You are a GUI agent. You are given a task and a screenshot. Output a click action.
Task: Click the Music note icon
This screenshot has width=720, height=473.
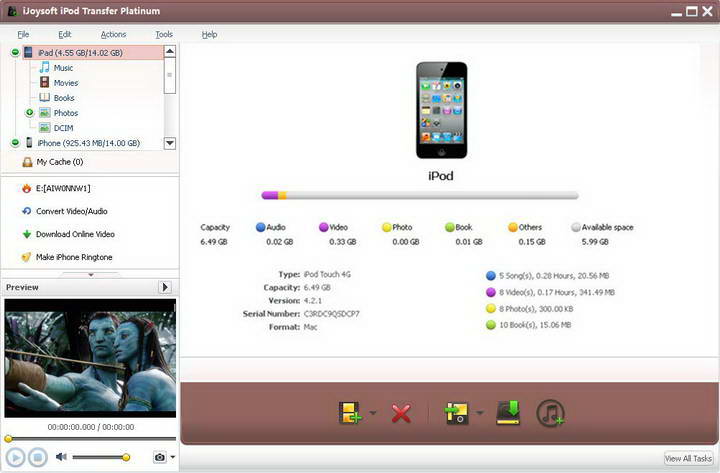[x=45, y=68]
